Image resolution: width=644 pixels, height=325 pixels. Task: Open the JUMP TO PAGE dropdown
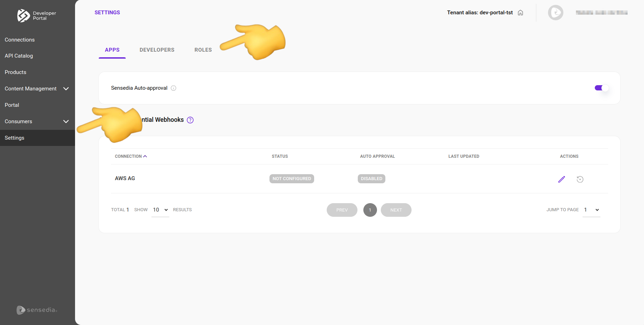tap(591, 210)
